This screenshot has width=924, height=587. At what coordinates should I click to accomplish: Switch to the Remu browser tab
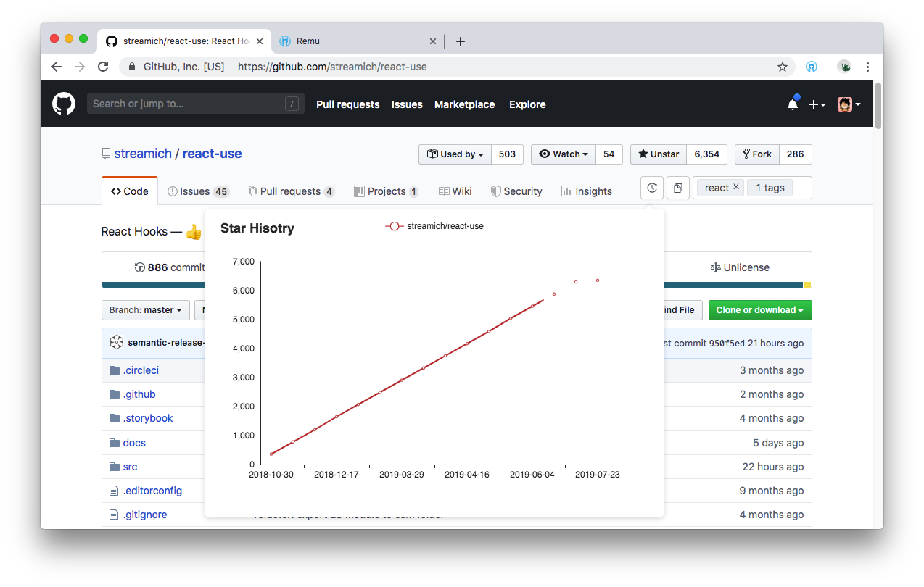point(358,41)
